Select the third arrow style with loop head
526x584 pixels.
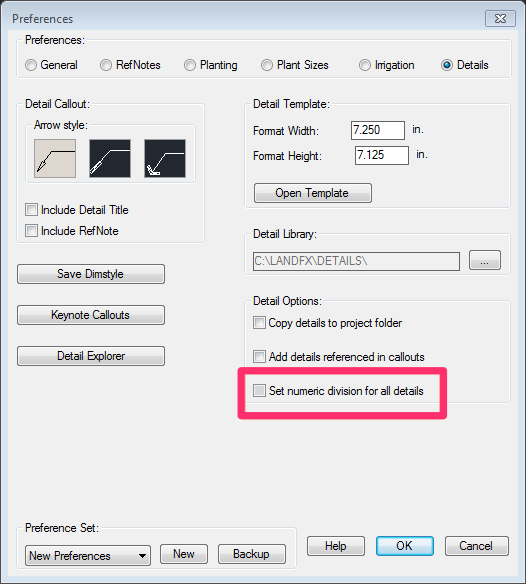pyautogui.click(x=165, y=158)
